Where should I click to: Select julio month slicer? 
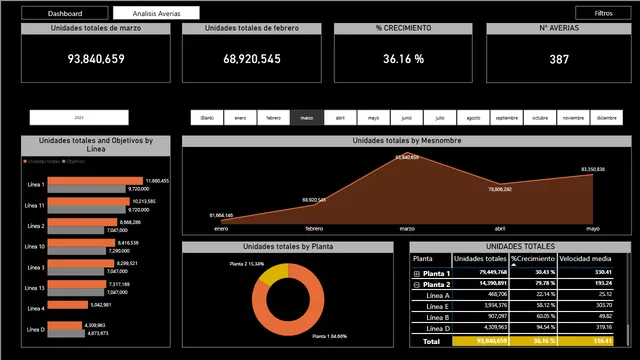(440, 118)
